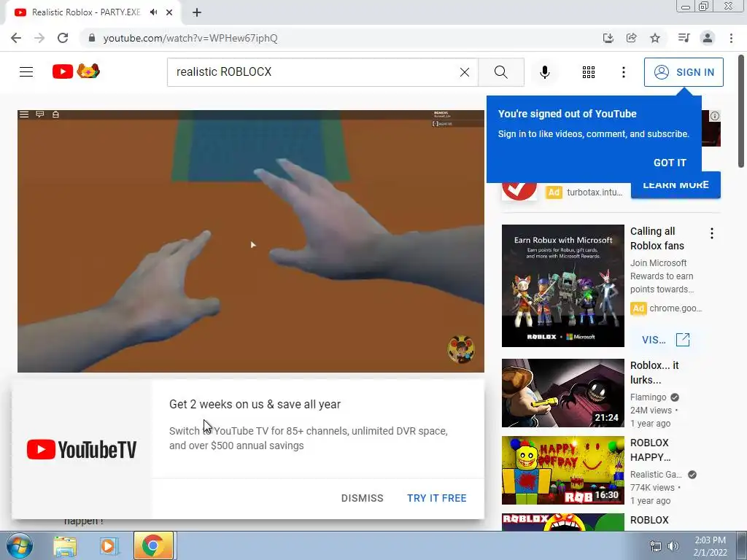Open the Earn Robux with Microsoft thumbnail

coord(562,286)
